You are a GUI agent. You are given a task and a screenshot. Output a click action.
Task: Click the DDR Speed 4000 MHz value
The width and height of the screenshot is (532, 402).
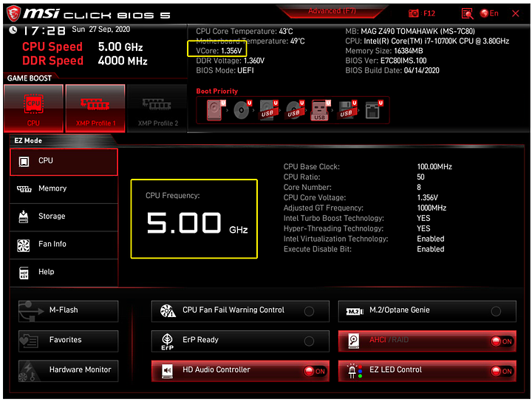tap(123, 61)
